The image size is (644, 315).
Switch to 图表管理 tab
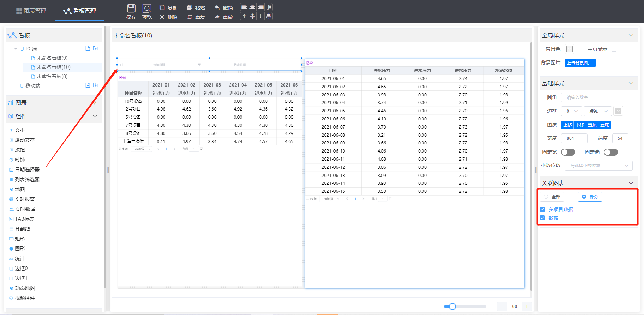coord(31,11)
